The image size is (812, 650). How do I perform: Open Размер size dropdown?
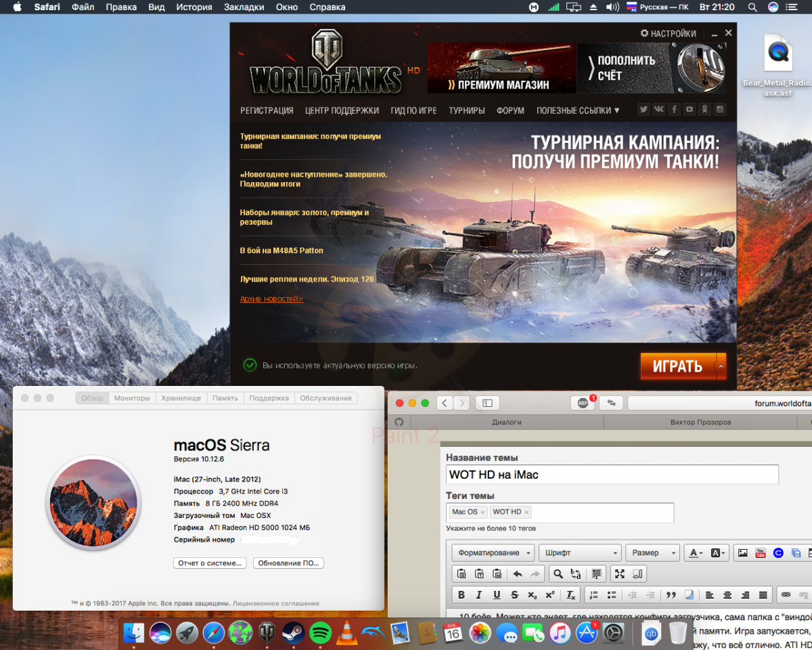tap(652, 552)
